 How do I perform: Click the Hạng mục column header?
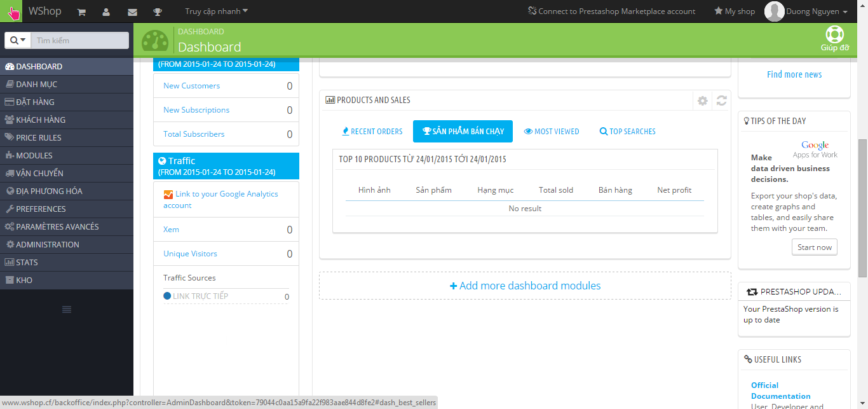click(x=496, y=190)
